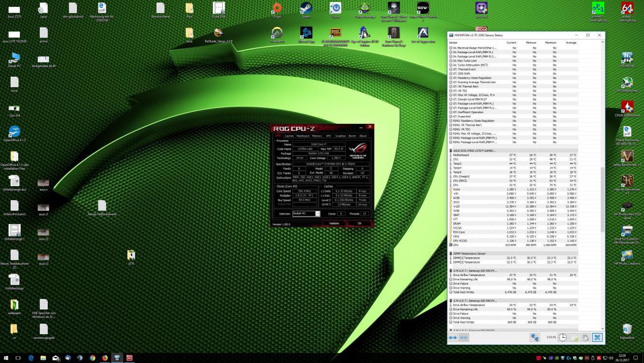
Task: Click HWiNFO collapse columns grayed arrows button
Action: click(463, 337)
